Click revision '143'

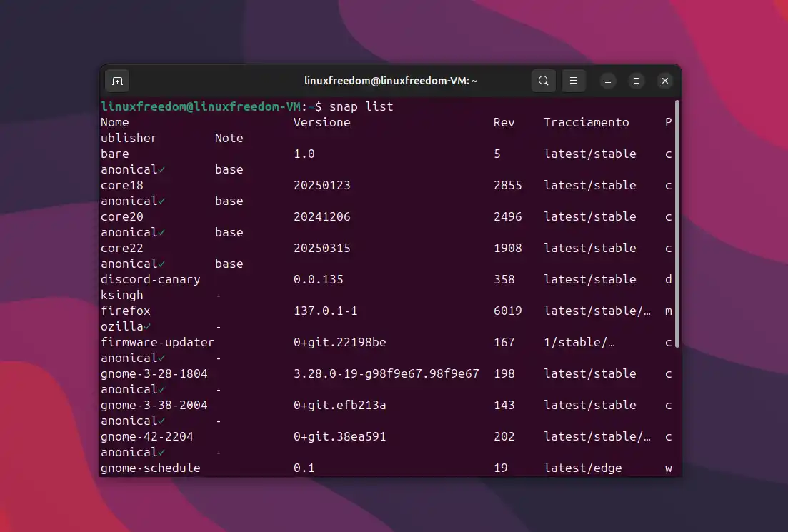point(504,405)
